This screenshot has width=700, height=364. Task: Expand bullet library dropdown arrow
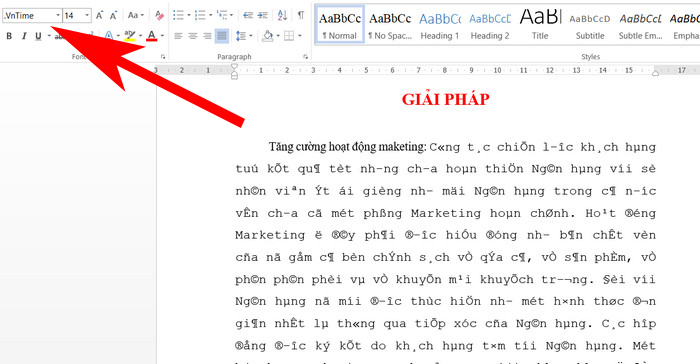pos(188,16)
